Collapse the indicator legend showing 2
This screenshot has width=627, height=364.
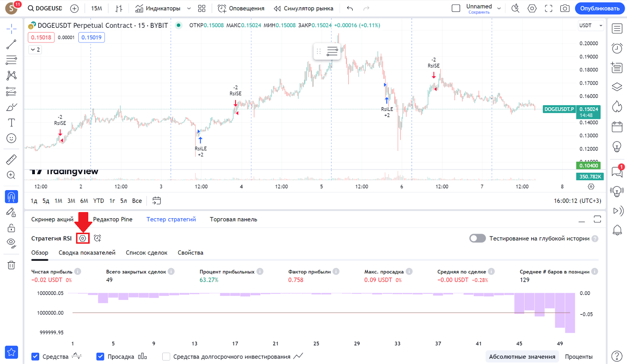pos(35,50)
